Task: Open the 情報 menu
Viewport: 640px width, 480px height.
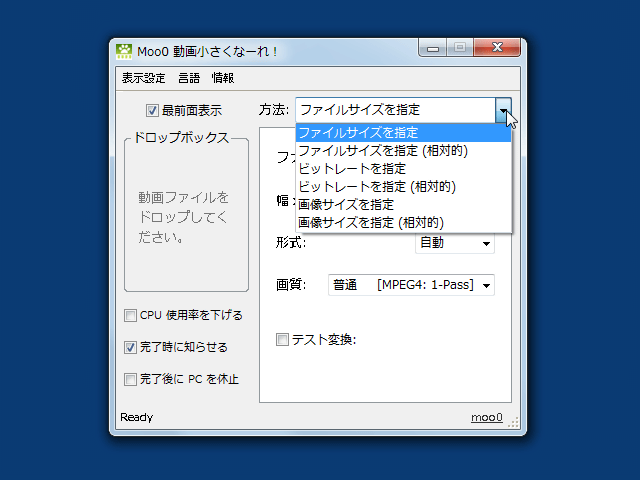Action: tap(223, 78)
